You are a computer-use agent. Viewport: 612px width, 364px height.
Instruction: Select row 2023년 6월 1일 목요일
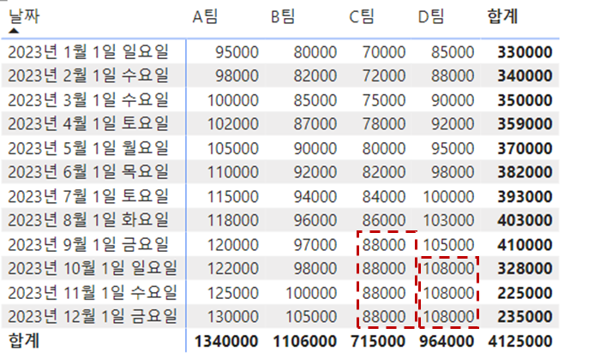[x=88, y=172]
